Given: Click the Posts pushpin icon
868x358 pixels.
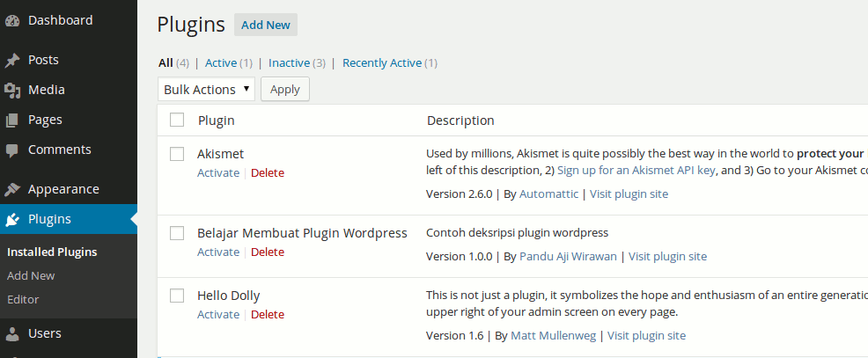Looking at the screenshot, I should pyautogui.click(x=12, y=61).
